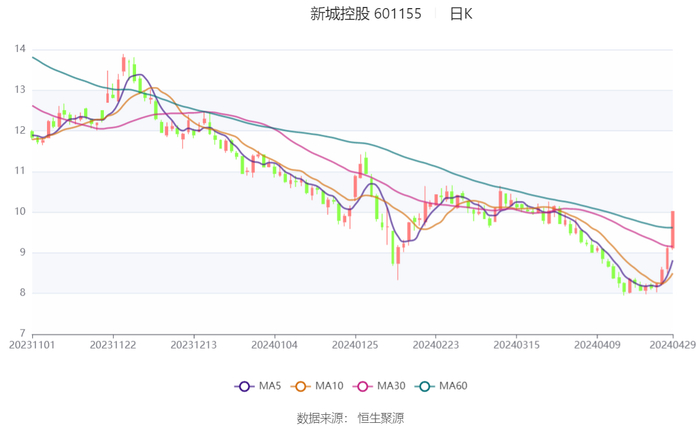
Task: Click the 20240104 date axis label
Action: tap(274, 344)
